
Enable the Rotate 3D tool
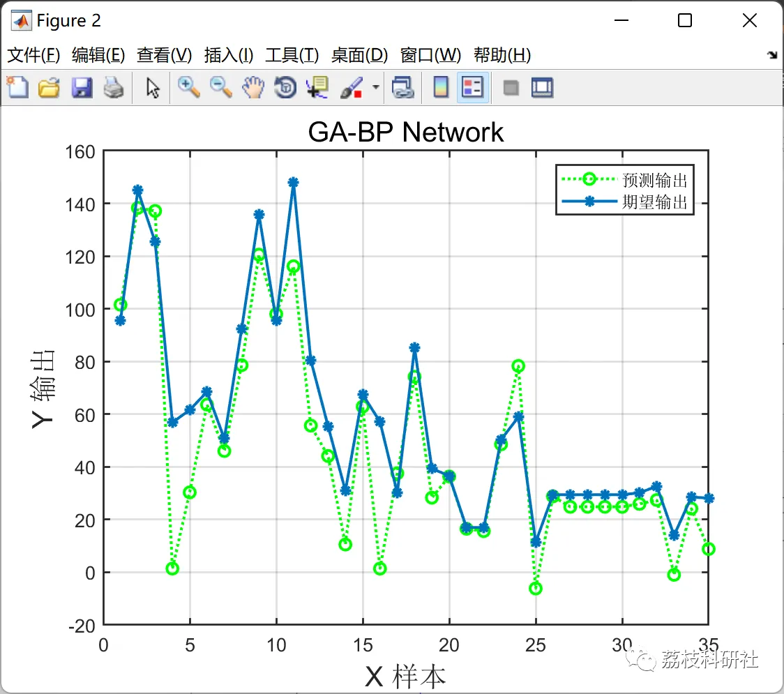click(x=285, y=87)
